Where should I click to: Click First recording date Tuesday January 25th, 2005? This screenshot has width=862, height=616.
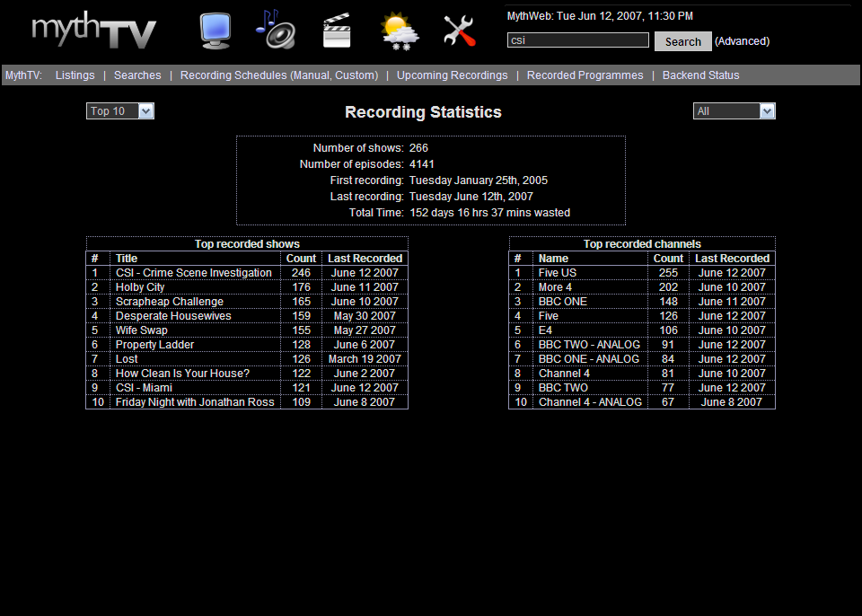click(x=479, y=180)
